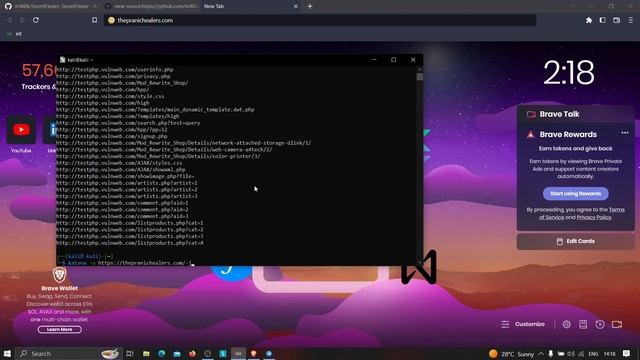Open Firefox from the taskbar
This screenshot has height=360, width=640.
click(x=192, y=353)
